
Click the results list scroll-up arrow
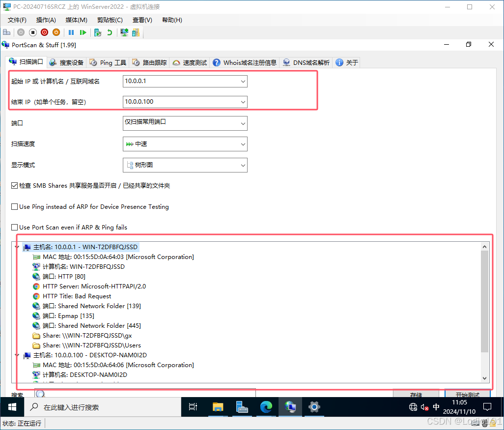(x=484, y=247)
